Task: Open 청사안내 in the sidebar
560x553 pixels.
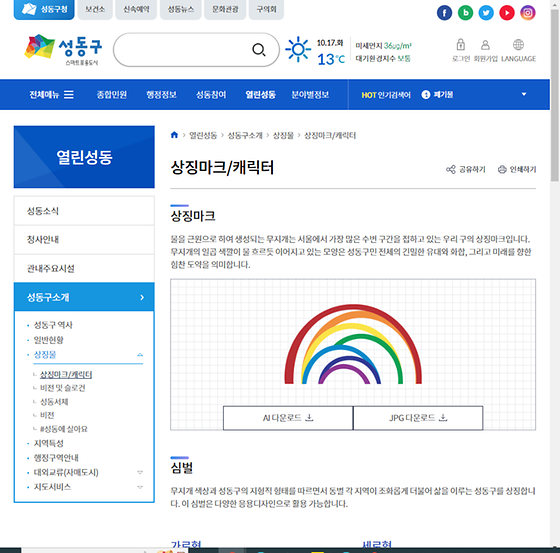Action: (84, 240)
